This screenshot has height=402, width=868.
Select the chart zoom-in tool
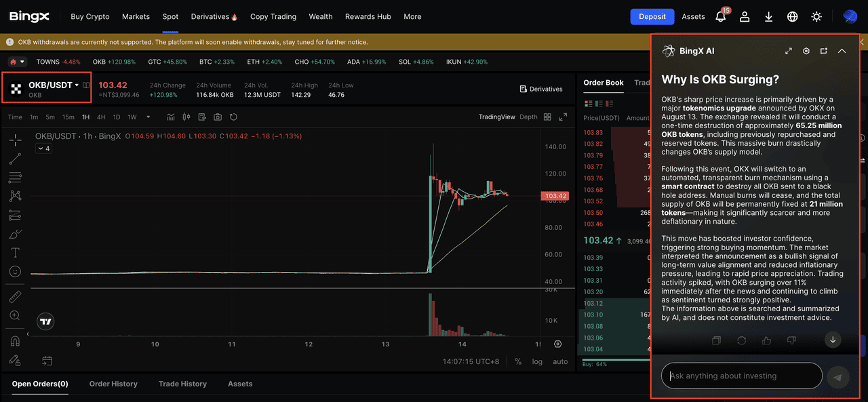(x=15, y=315)
